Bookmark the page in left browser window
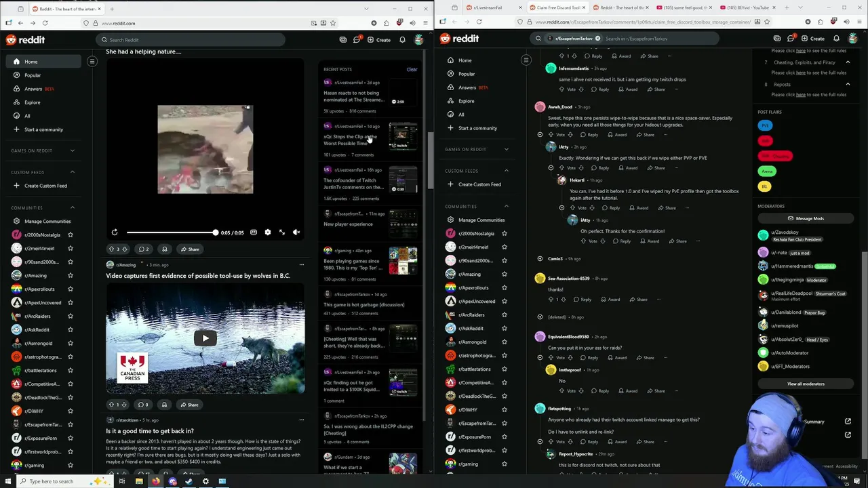 point(332,23)
